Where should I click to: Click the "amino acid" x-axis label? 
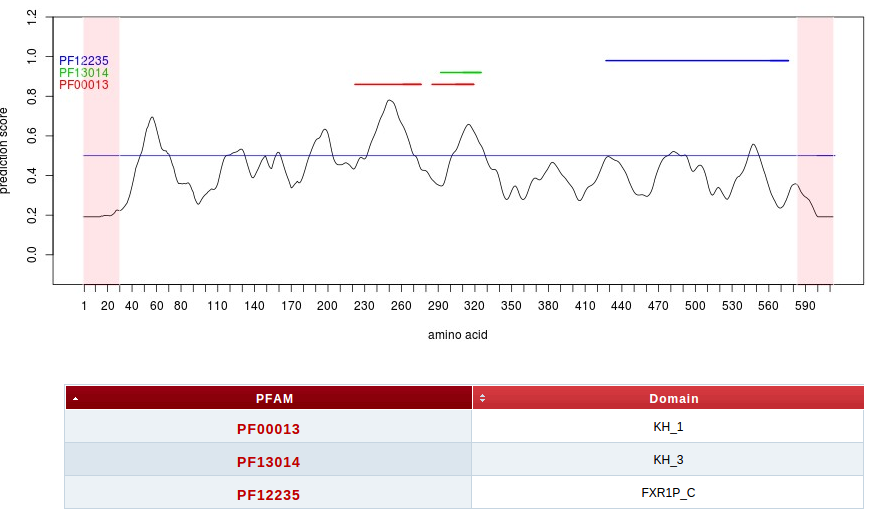457,336
